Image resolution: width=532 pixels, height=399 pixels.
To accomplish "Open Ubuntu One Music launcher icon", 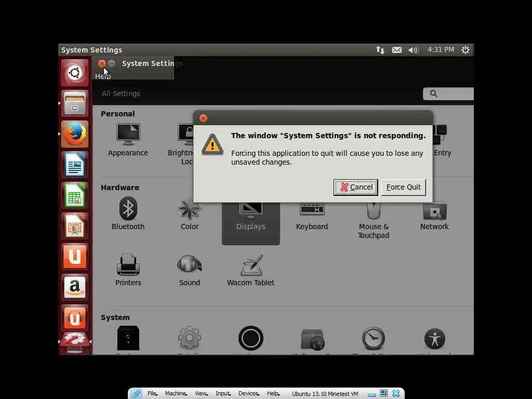I will point(75,318).
